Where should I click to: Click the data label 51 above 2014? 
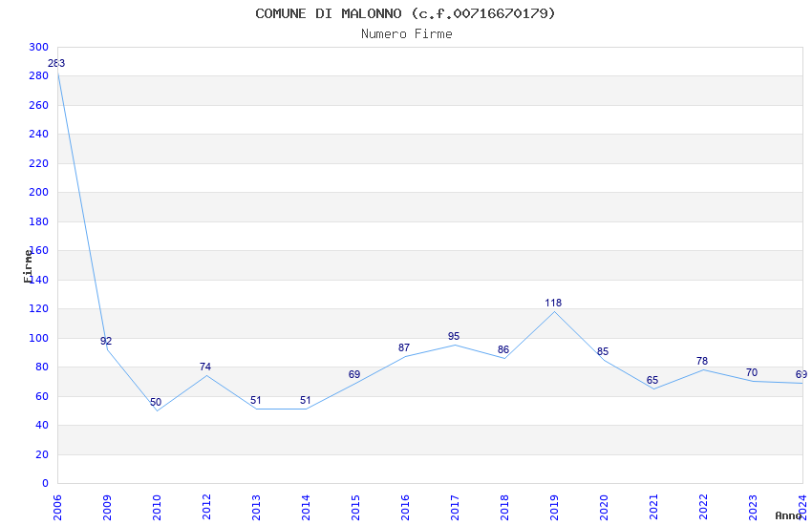pyautogui.click(x=306, y=400)
